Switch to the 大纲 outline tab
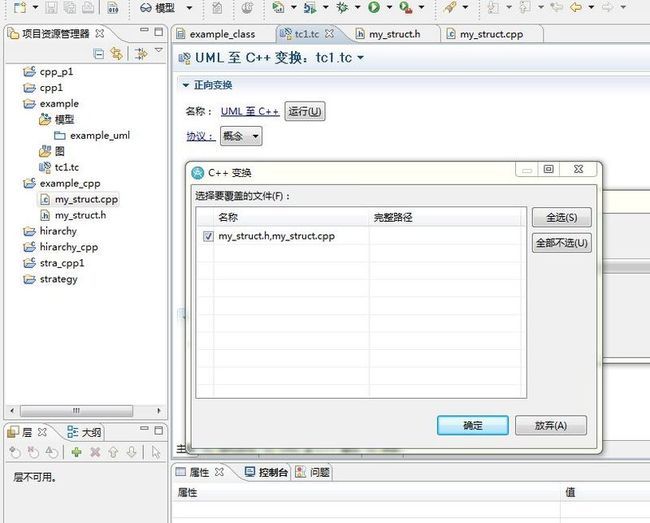The height and width of the screenshot is (523, 650). 84,432
